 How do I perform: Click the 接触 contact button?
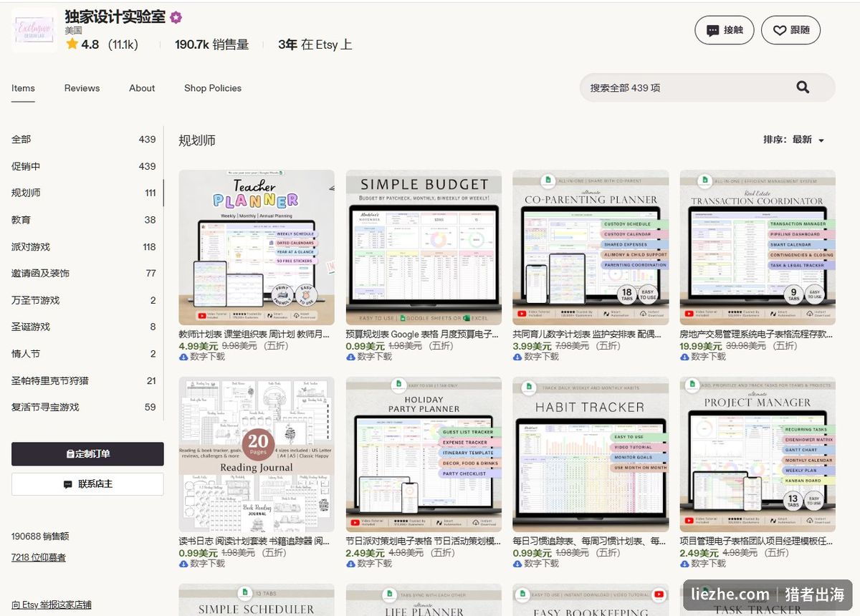pos(725,30)
